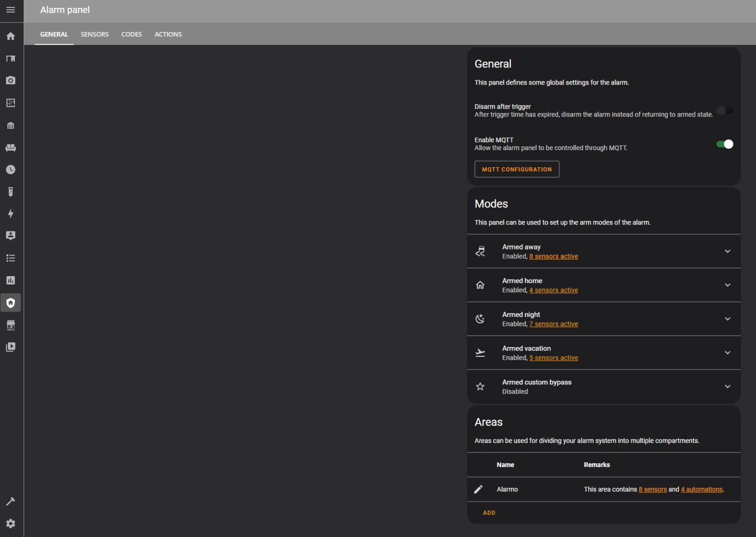Screen dimensions: 756x537
Task: Open the hamburger sidebar menu
Action: click(x=10, y=10)
